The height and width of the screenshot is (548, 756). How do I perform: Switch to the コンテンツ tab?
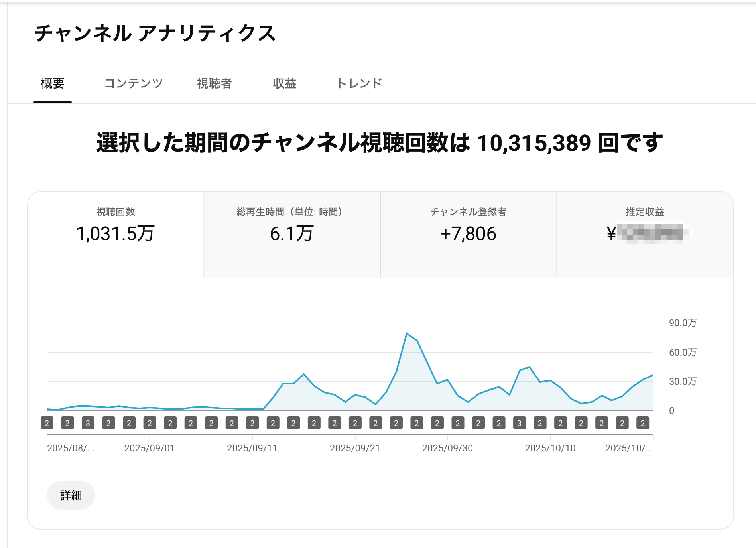134,83
